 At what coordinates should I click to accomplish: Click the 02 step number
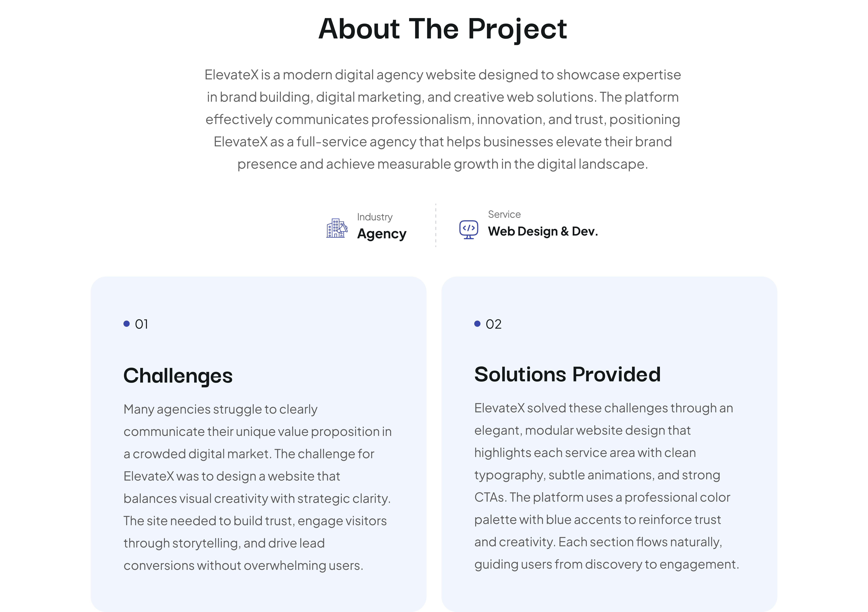pos(493,324)
